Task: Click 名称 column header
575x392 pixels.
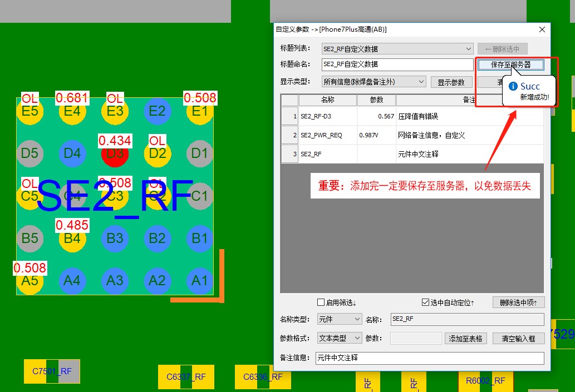Action: [x=327, y=100]
